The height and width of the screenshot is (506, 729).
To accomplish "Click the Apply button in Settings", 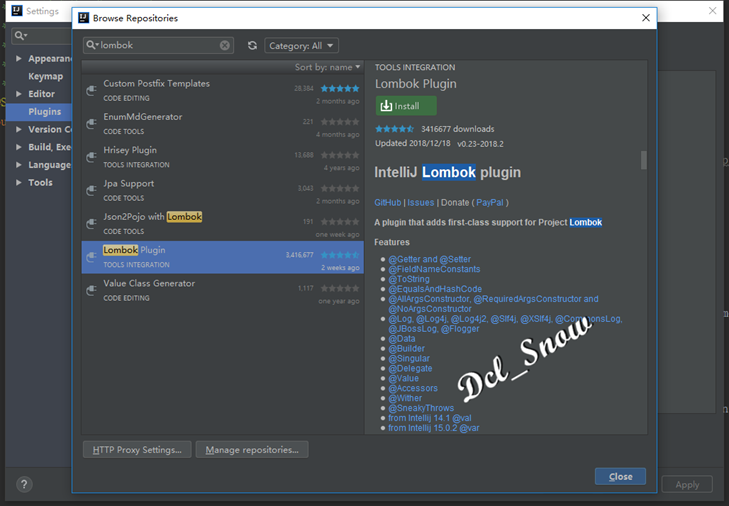I will click(687, 484).
